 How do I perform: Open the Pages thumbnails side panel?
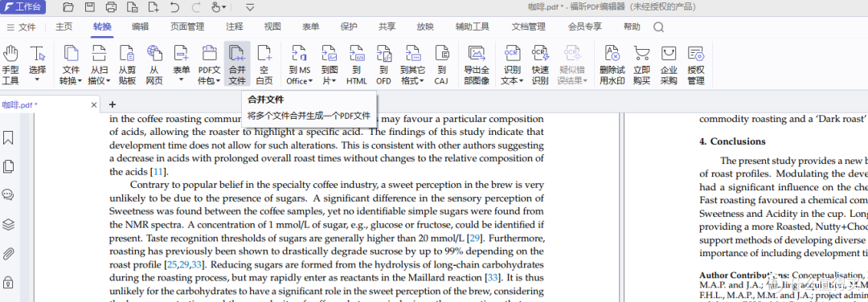8,166
